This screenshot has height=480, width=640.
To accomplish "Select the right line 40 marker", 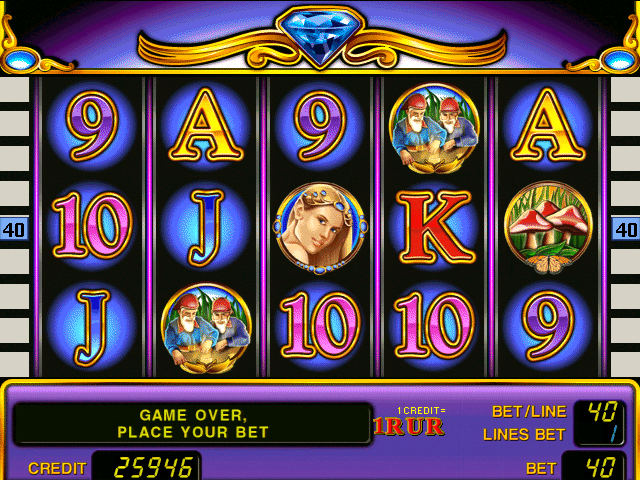I will [625, 229].
